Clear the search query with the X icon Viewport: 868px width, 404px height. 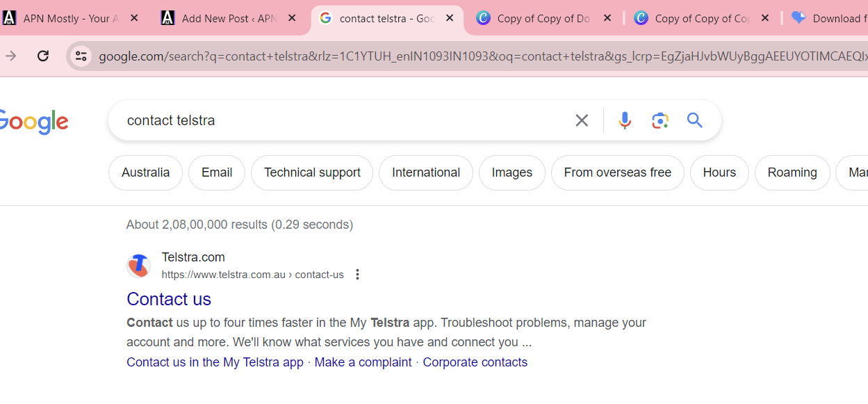[581, 120]
